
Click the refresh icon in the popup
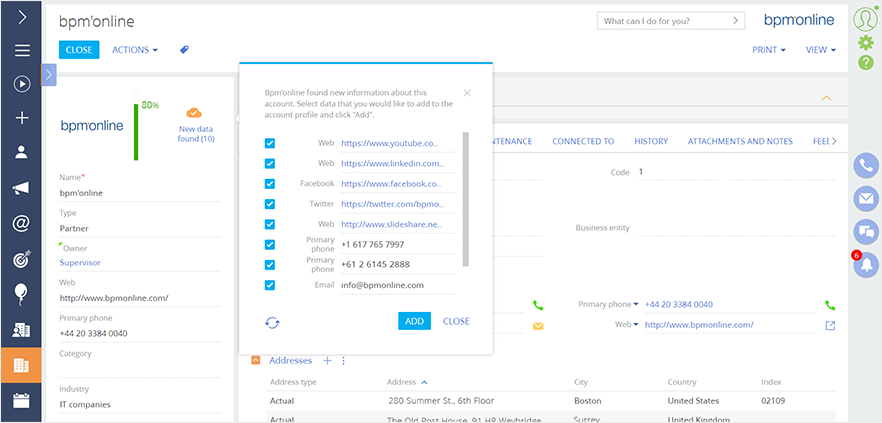click(x=272, y=322)
